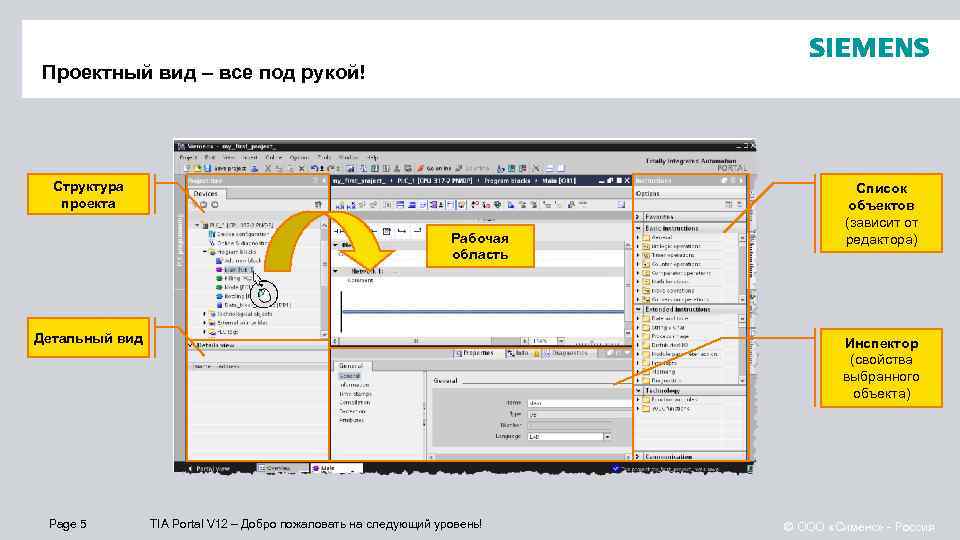Click the close branch icon in editor

pyautogui.click(x=417, y=231)
